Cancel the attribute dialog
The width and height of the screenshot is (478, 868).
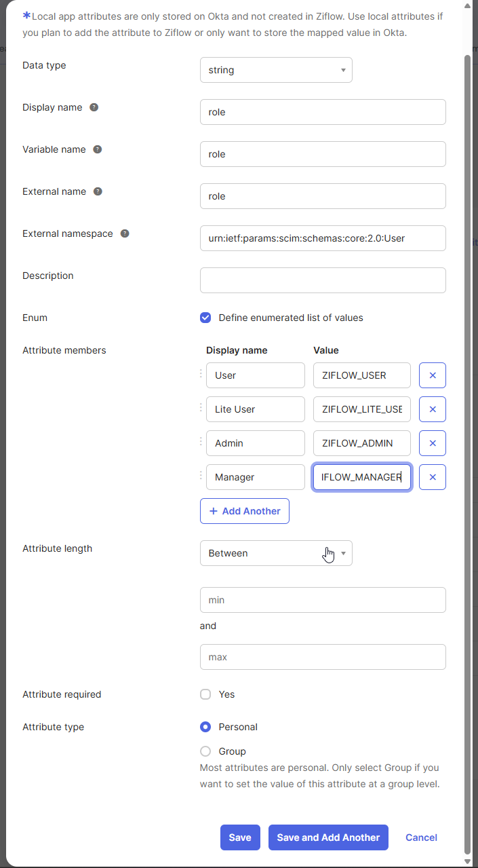point(421,837)
